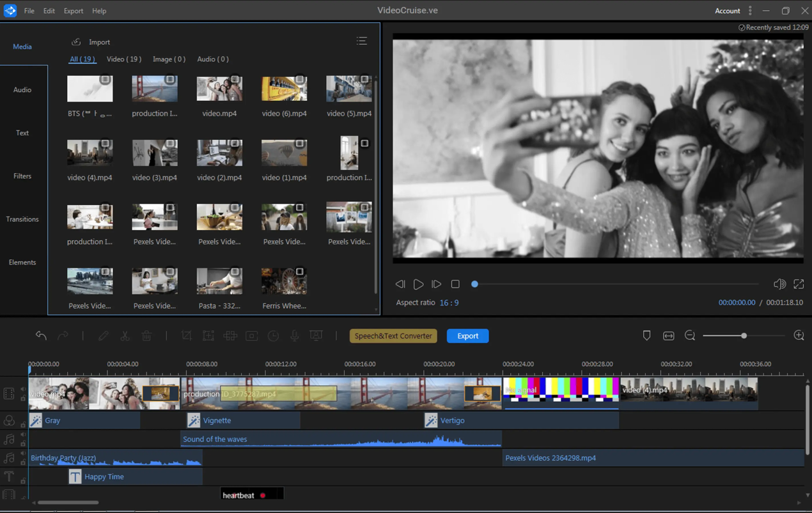Open the media list view options menu

[x=362, y=42]
